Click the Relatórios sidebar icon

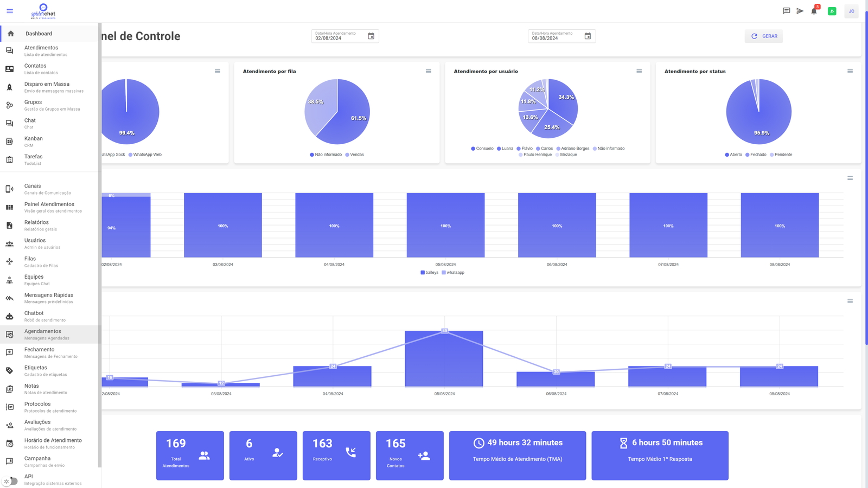[9, 226]
